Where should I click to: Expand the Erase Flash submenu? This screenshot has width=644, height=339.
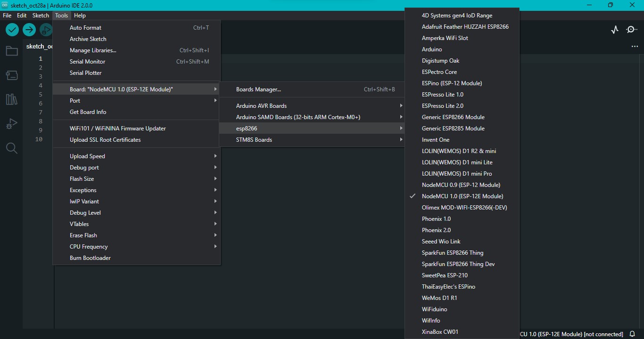click(137, 235)
